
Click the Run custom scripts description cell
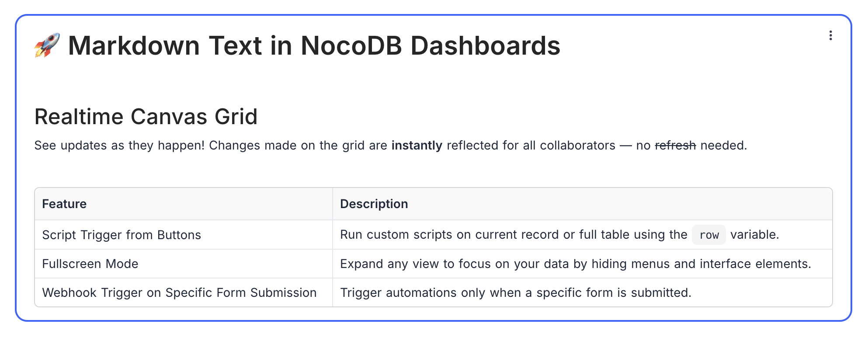point(514,235)
